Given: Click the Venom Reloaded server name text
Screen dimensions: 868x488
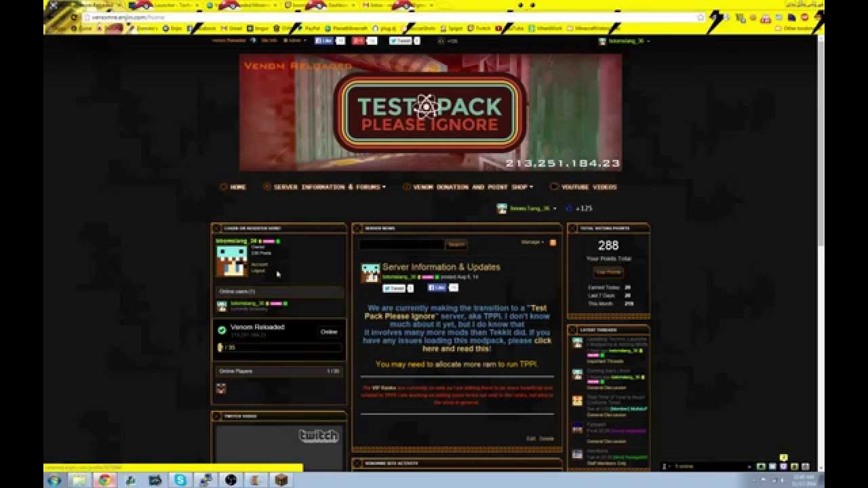Looking at the screenshot, I should pyautogui.click(x=258, y=327).
